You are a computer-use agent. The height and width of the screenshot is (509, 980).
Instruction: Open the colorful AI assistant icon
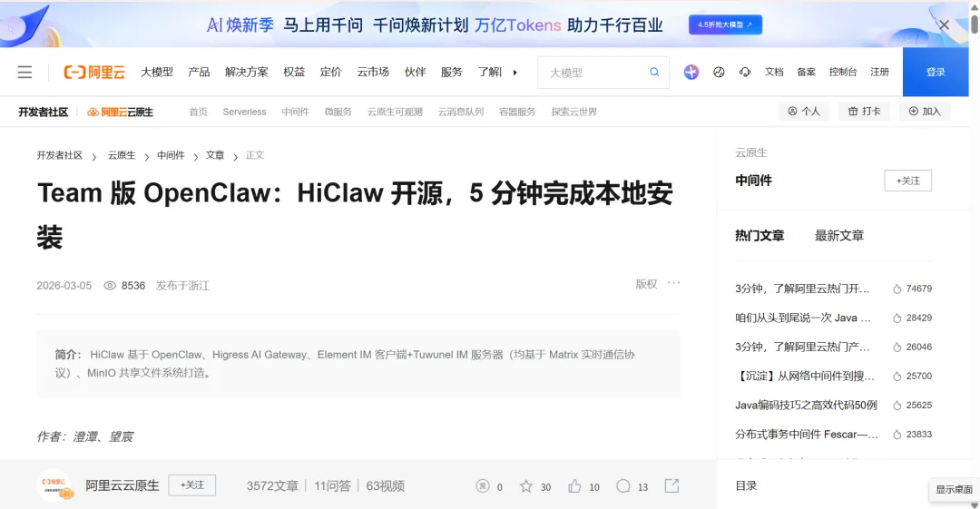(691, 72)
